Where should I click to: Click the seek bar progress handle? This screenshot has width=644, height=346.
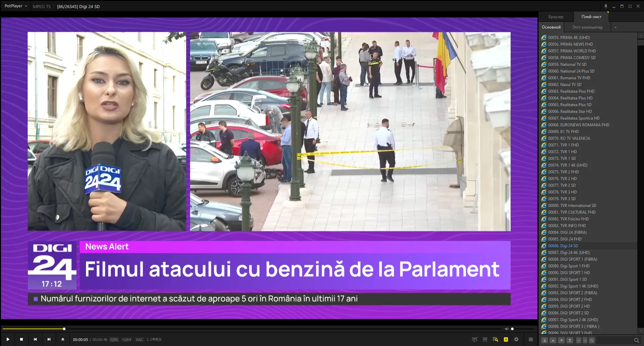coord(64,329)
